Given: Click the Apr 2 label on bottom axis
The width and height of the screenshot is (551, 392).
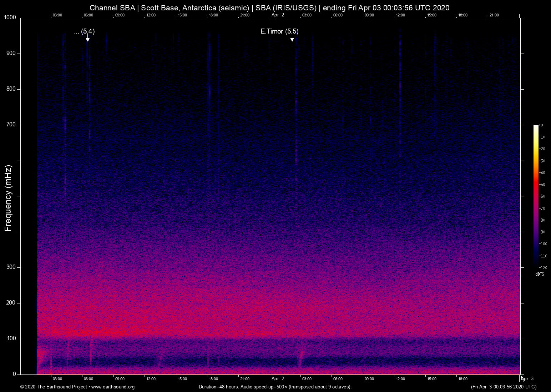Looking at the screenshot, I should (x=278, y=379).
